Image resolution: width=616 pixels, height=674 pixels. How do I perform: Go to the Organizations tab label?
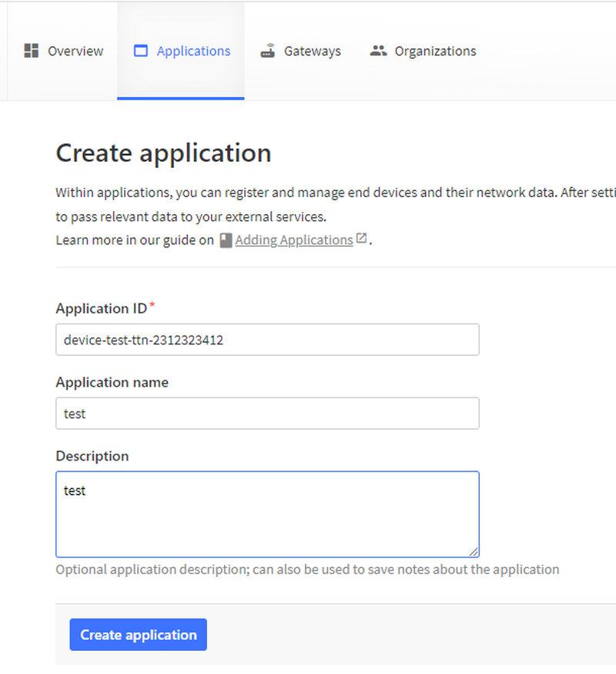[435, 51]
